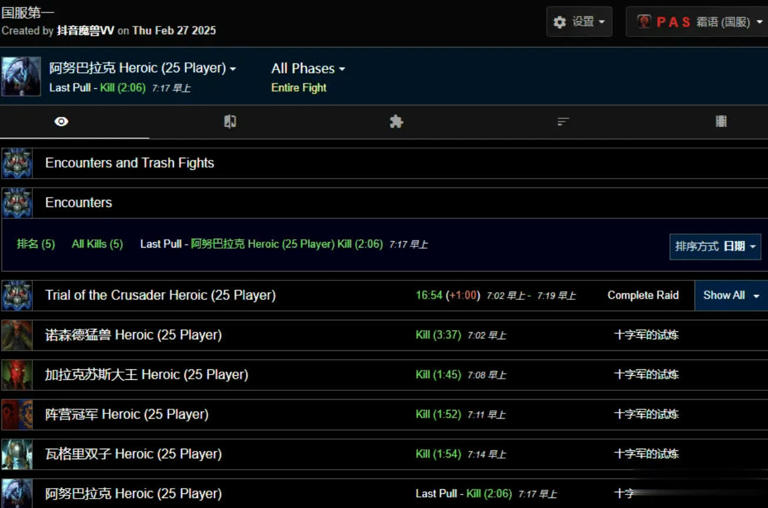Click the 阵营冠军 boss icon
Image resolution: width=768 pixels, height=508 pixels.
pyautogui.click(x=17, y=414)
